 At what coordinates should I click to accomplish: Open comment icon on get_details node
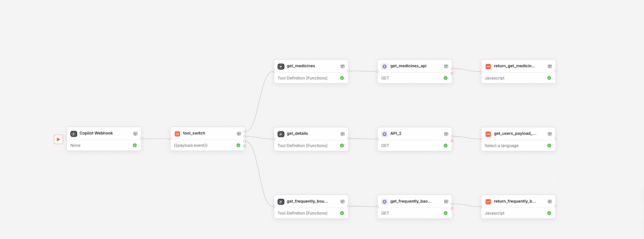point(342,134)
